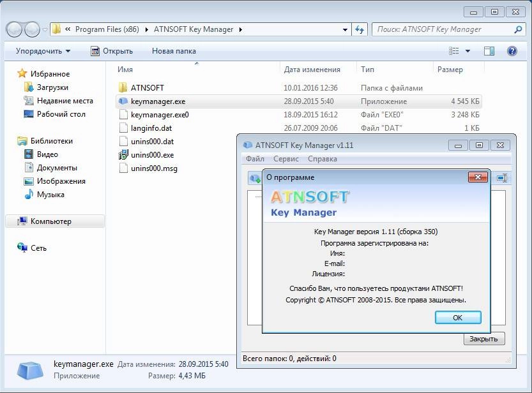Click the Key Manager title bar app icon

pos(248,145)
